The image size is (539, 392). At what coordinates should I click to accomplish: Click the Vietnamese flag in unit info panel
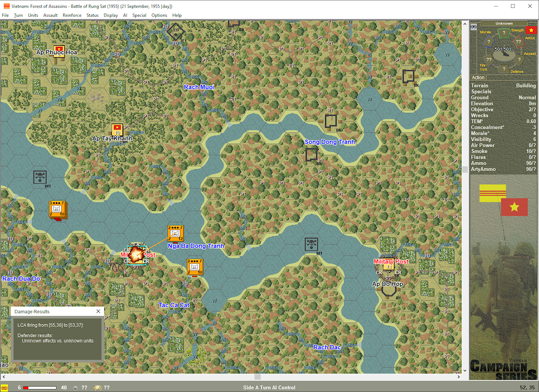[531, 30]
